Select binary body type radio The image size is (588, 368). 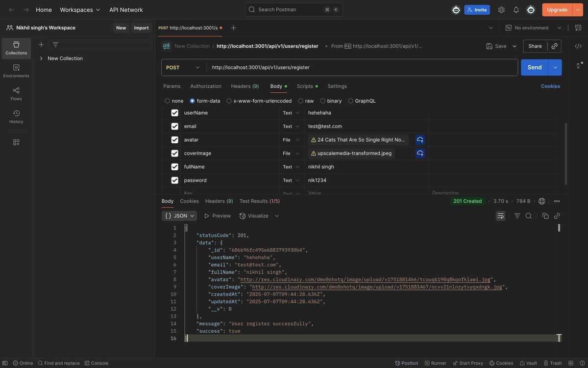click(x=322, y=101)
